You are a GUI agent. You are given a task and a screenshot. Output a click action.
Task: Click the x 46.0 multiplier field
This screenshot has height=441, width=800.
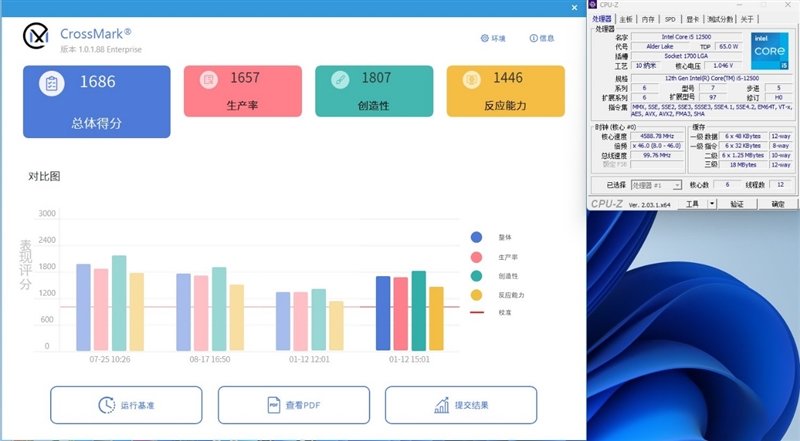pos(658,145)
